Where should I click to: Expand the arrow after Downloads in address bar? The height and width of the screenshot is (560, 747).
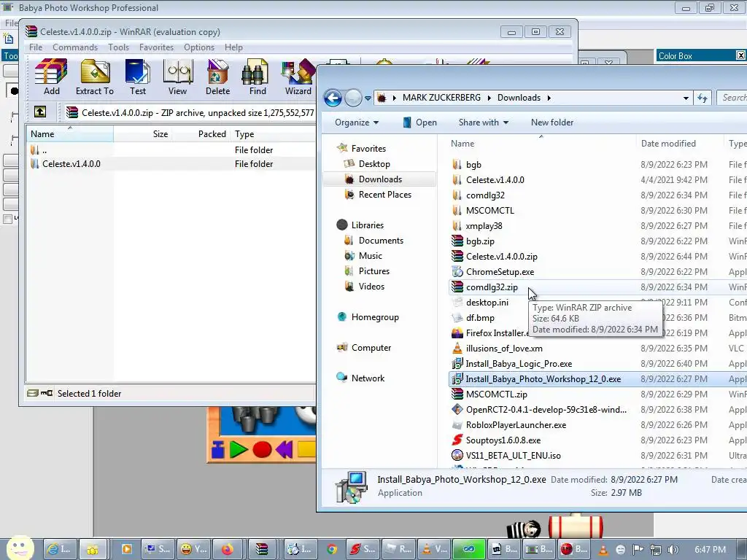tap(549, 98)
